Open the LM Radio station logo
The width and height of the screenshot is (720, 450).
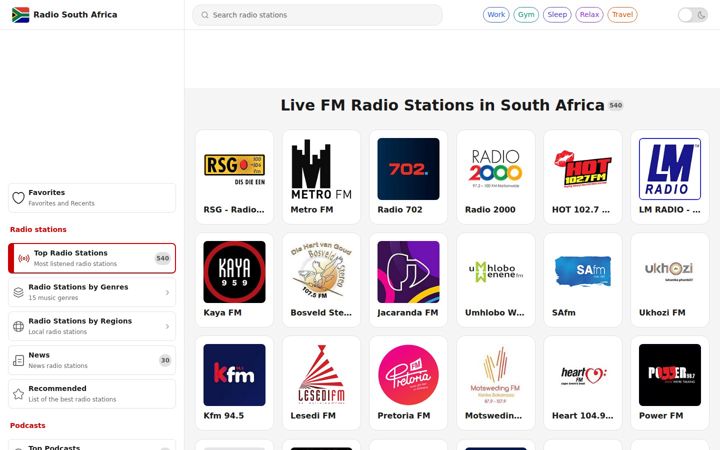(670, 169)
